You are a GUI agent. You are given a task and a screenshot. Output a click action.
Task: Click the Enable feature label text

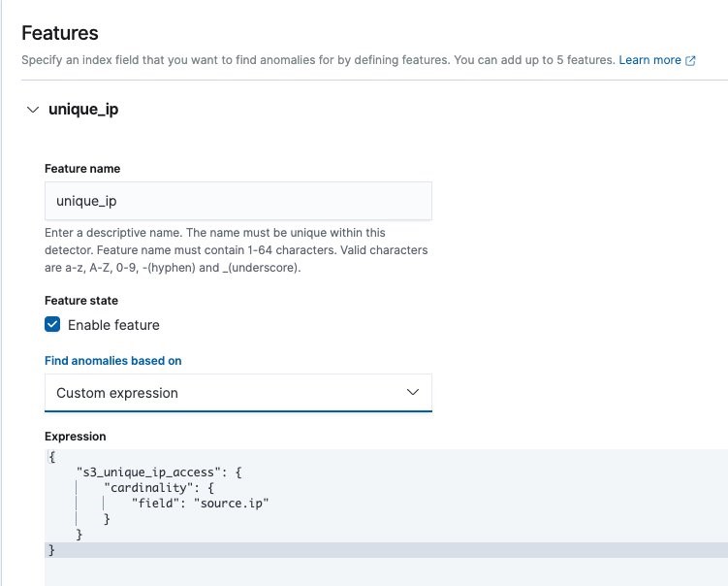[113, 325]
